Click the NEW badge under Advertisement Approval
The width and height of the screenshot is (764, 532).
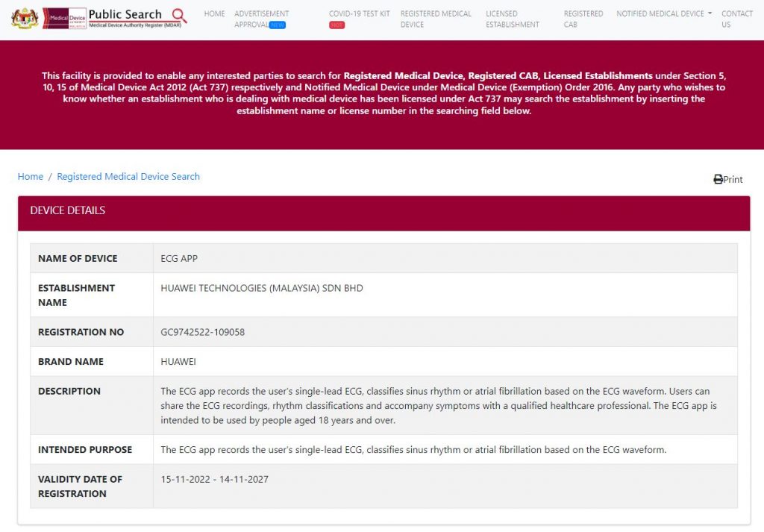click(x=277, y=25)
